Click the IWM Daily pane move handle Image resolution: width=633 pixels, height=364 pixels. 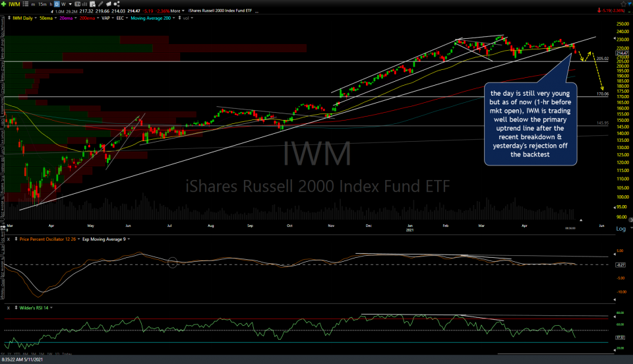9,18
